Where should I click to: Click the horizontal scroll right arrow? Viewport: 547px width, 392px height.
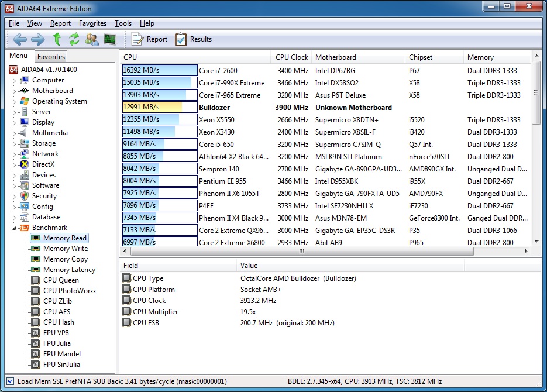[526, 251]
